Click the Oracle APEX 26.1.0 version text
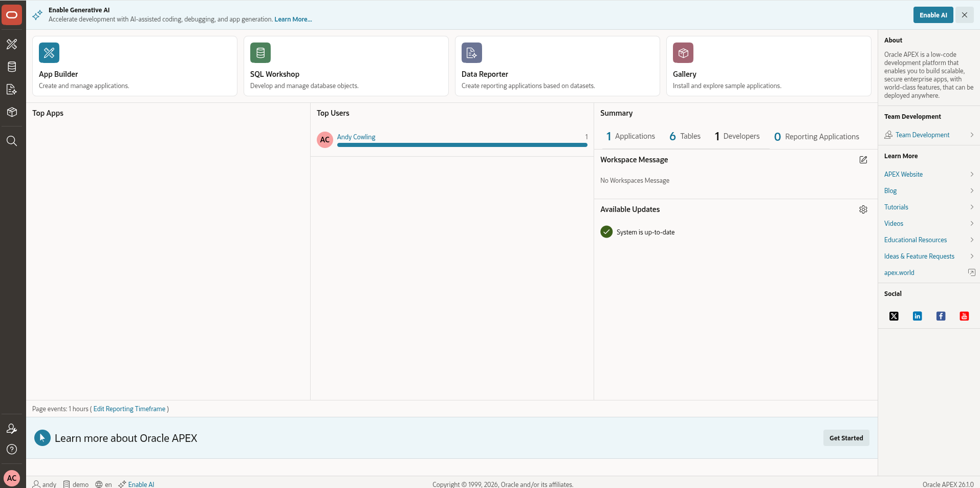Image resolution: width=980 pixels, height=488 pixels. pos(948,484)
